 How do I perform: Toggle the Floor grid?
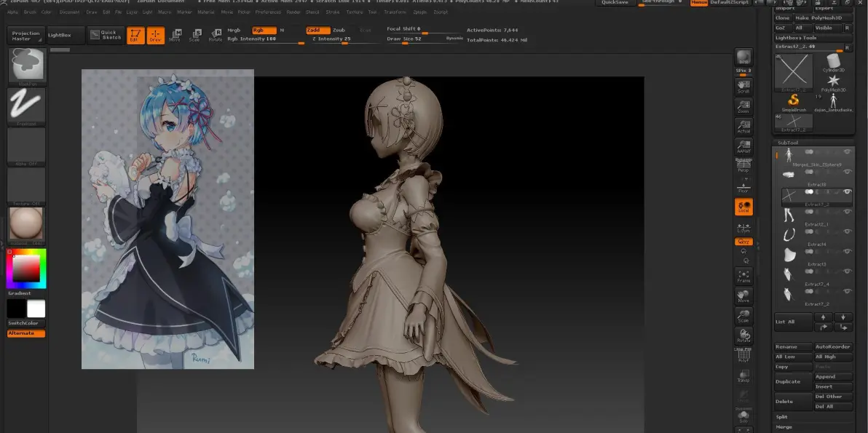(x=743, y=187)
